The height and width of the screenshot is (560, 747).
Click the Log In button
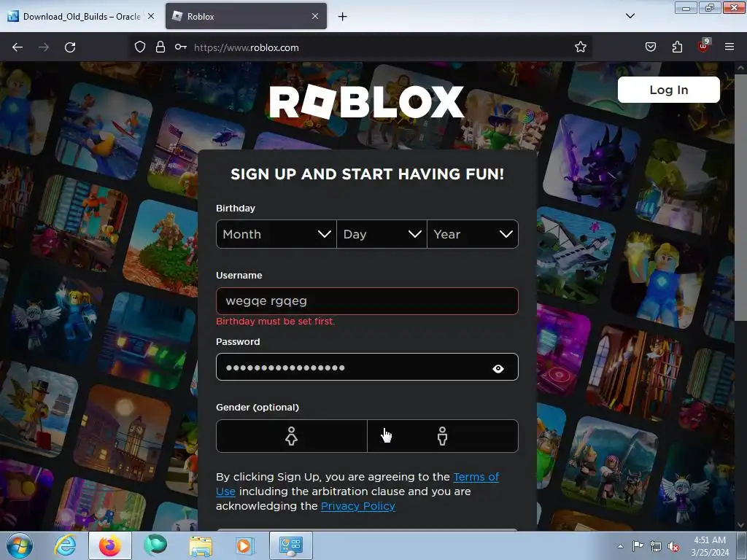(x=668, y=90)
